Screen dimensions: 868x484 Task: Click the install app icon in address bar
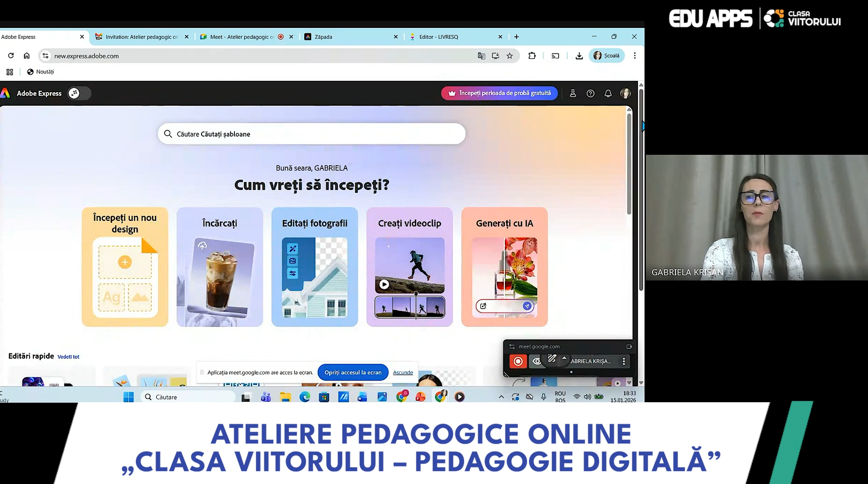click(495, 56)
